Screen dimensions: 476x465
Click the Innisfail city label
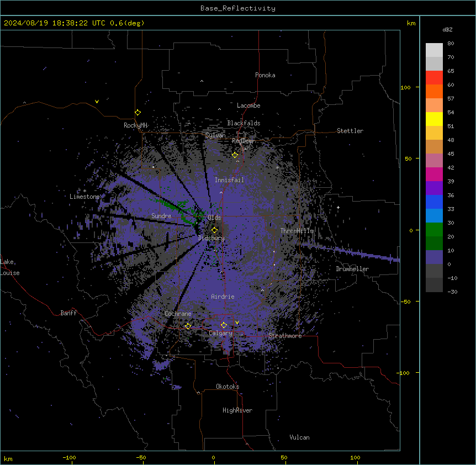coord(229,180)
